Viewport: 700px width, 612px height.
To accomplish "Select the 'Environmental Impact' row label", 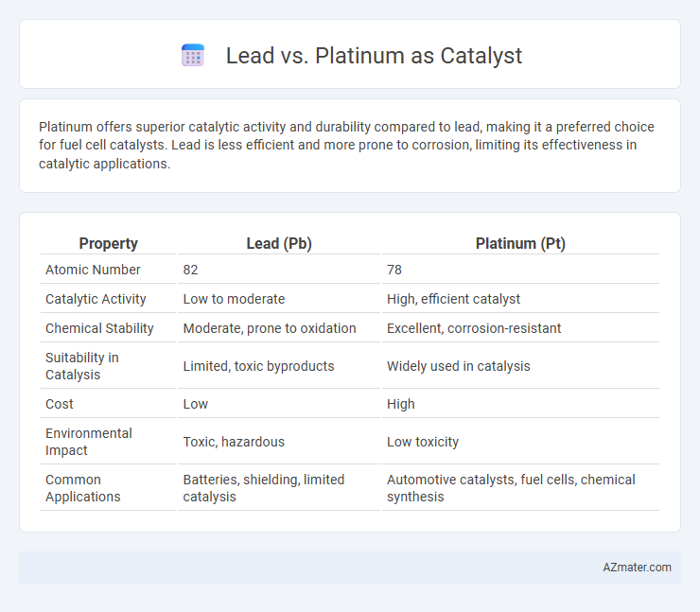I will pos(89,442).
